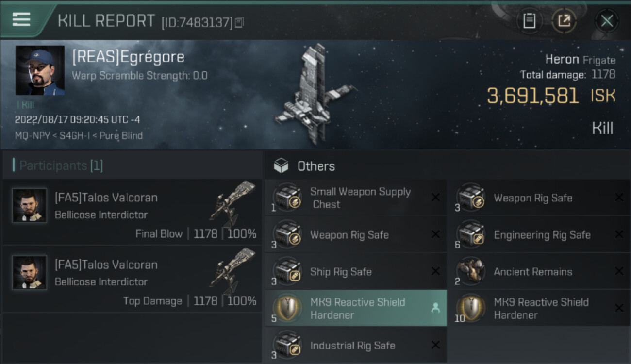Viewport: 631px width, 364px height.
Task: Toggle the highlighted MK9 Reactive Shield Hardener
Action: 435,308
